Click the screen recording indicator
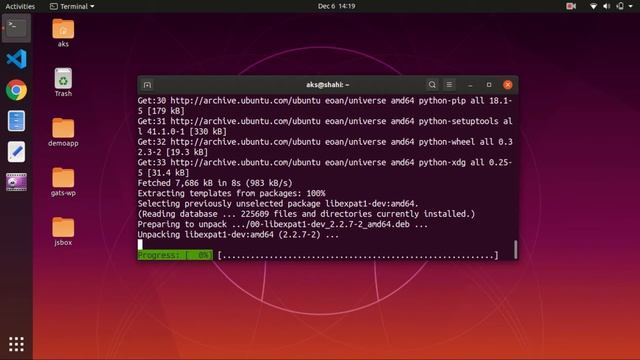The width and height of the screenshot is (640, 360). (571, 6)
